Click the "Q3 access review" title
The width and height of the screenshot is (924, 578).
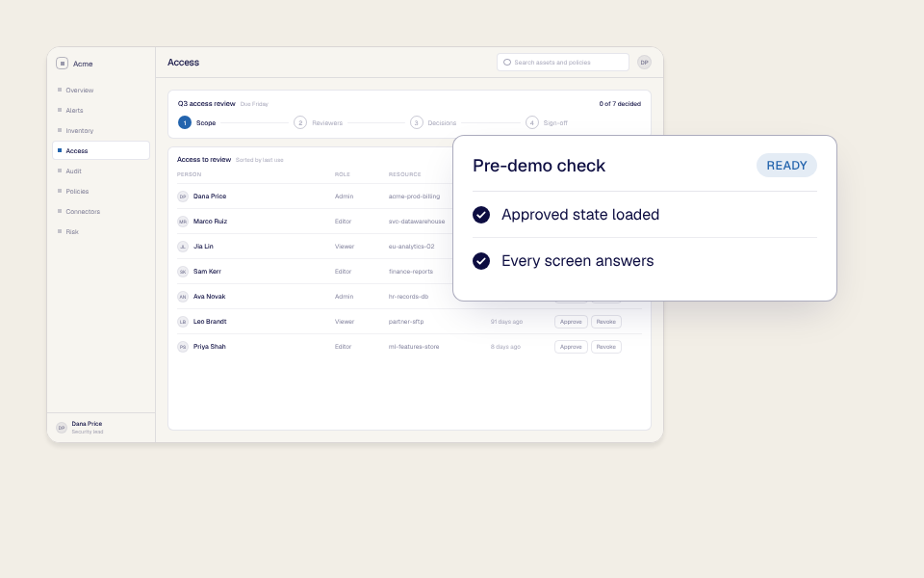pyautogui.click(x=206, y=104)
